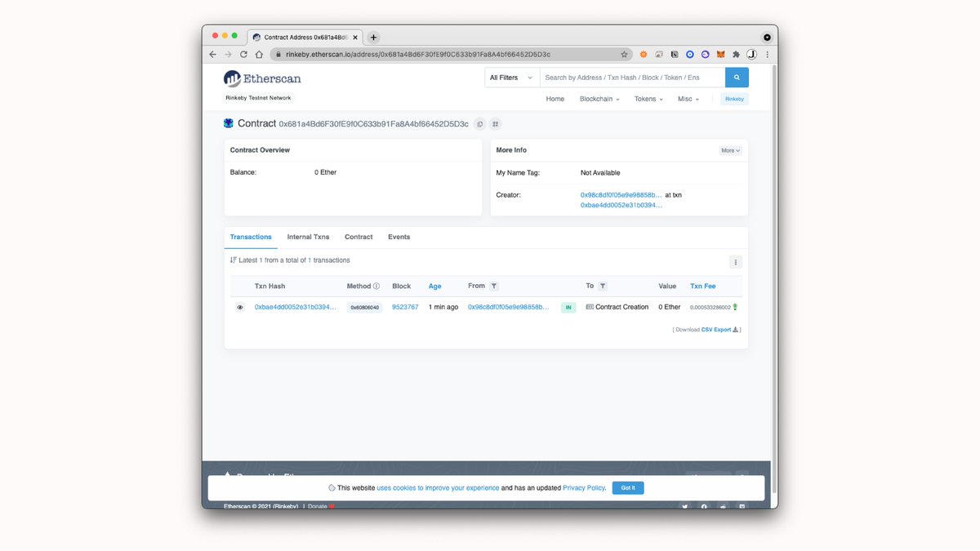The width and height of the screenshot is (980, 551).
Task: Click the browser back arrow
Action: 213,55
